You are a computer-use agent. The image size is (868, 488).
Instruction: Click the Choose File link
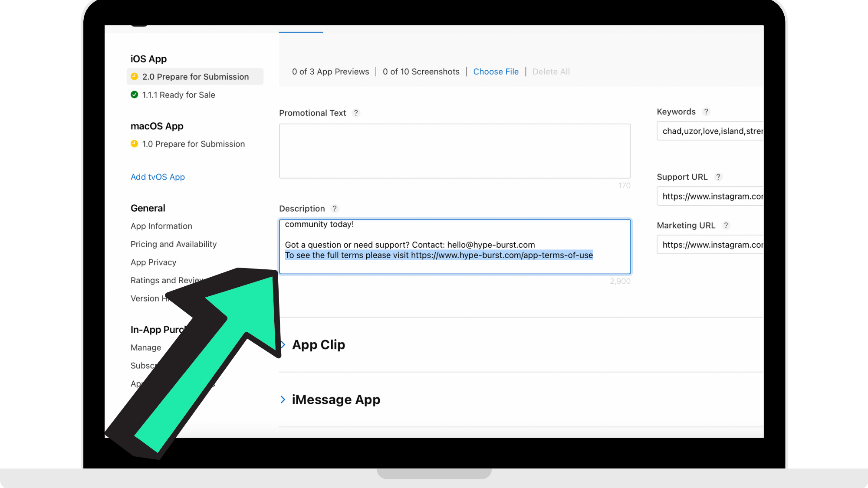[x=496, y=72]
